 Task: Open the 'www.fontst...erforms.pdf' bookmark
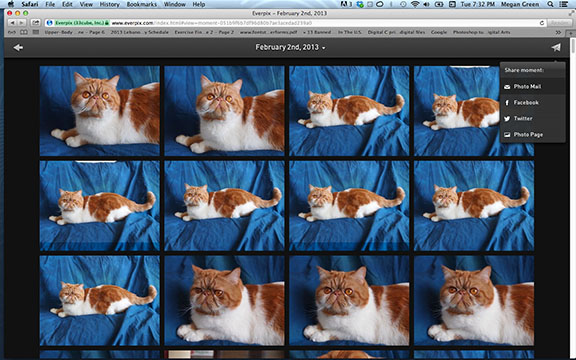pos(269,32)
